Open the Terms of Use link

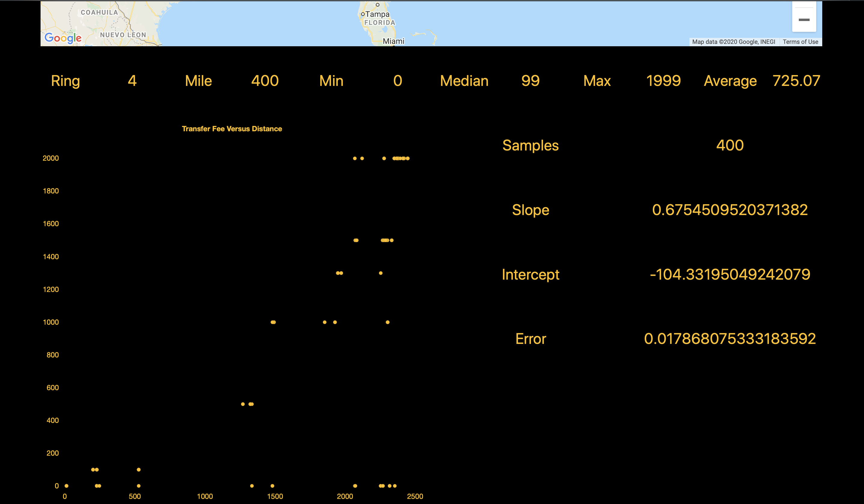click(800, 42)
